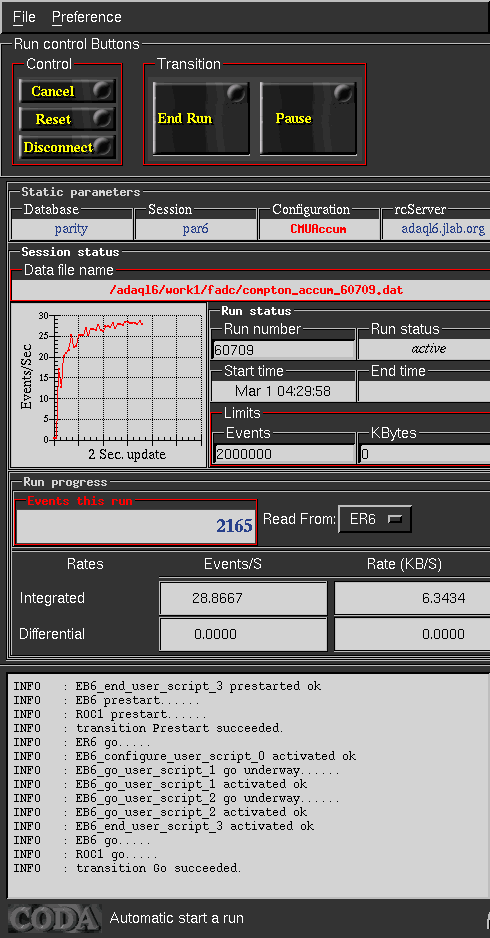
Task: Open the Preference menu
Action: coord(87,17)
